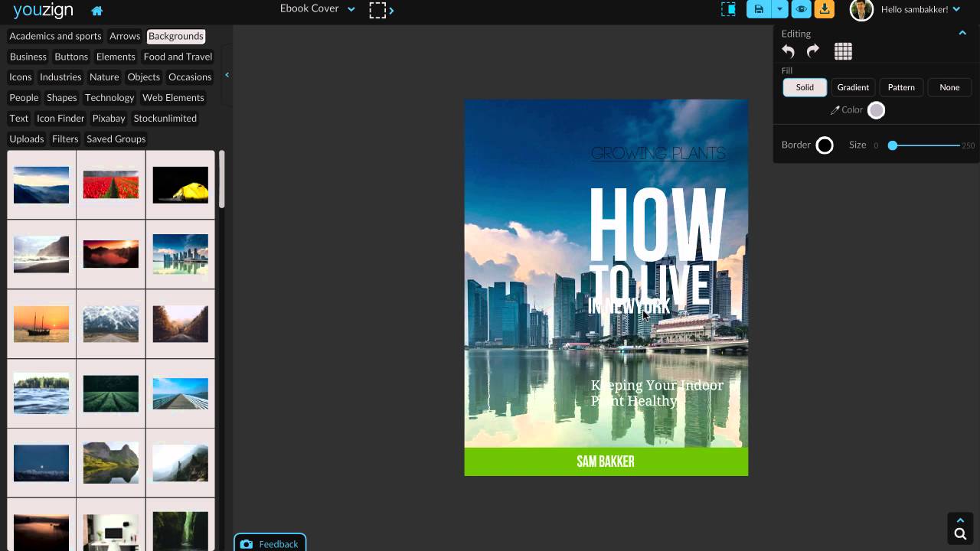Open Academics and sports category

[x=55, y=36]
